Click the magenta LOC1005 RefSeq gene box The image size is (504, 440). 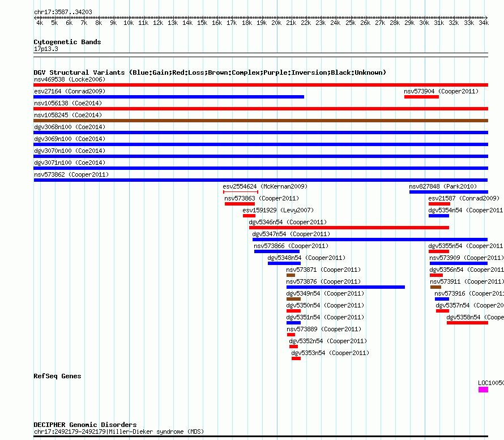tap(483, 390)
